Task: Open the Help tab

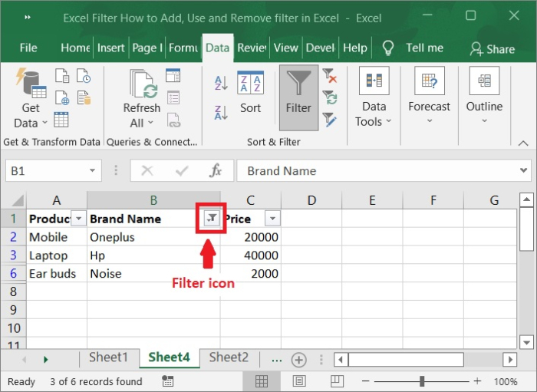Action: [355, 48]
